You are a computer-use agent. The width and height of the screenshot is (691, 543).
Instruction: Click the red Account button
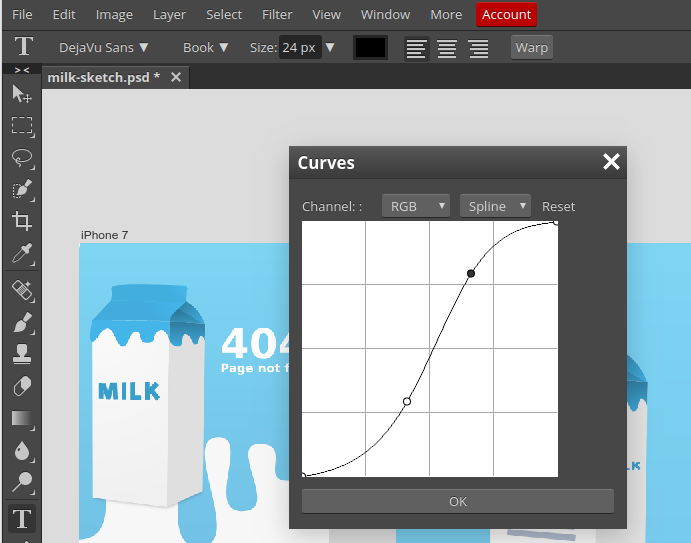[506, 15]
